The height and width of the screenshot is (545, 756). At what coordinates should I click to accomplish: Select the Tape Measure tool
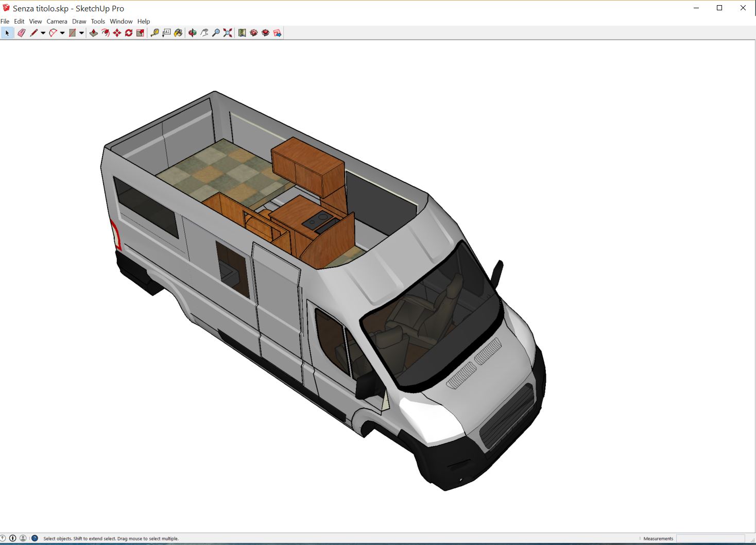156,32
